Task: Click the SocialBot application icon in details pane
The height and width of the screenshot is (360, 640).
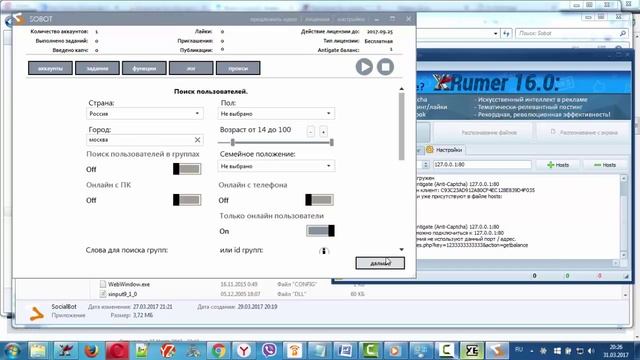Action: [x=36, y=313]
